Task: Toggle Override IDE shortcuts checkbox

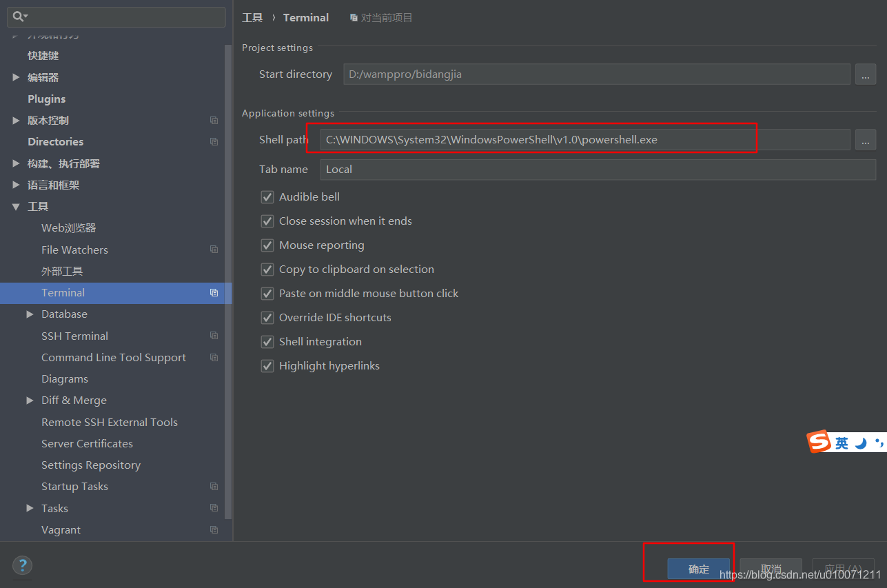Action: (267, 318)
